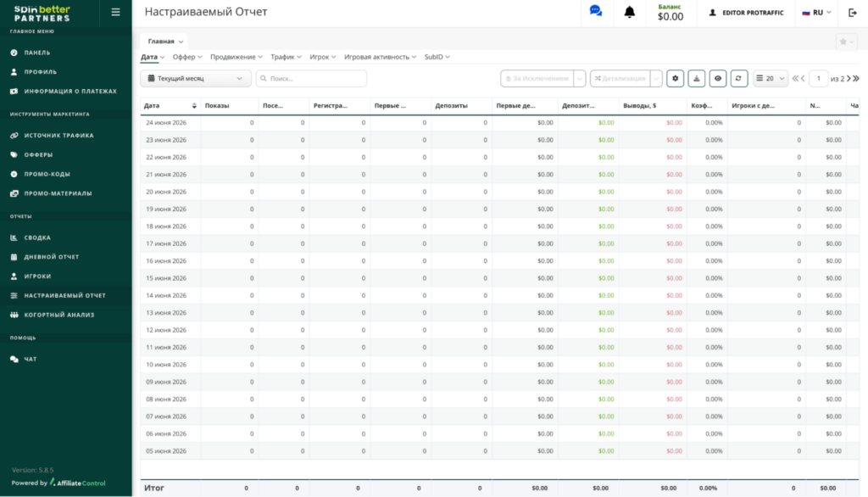Open the chat messages icon in header
868x497 pixels.
596,11
